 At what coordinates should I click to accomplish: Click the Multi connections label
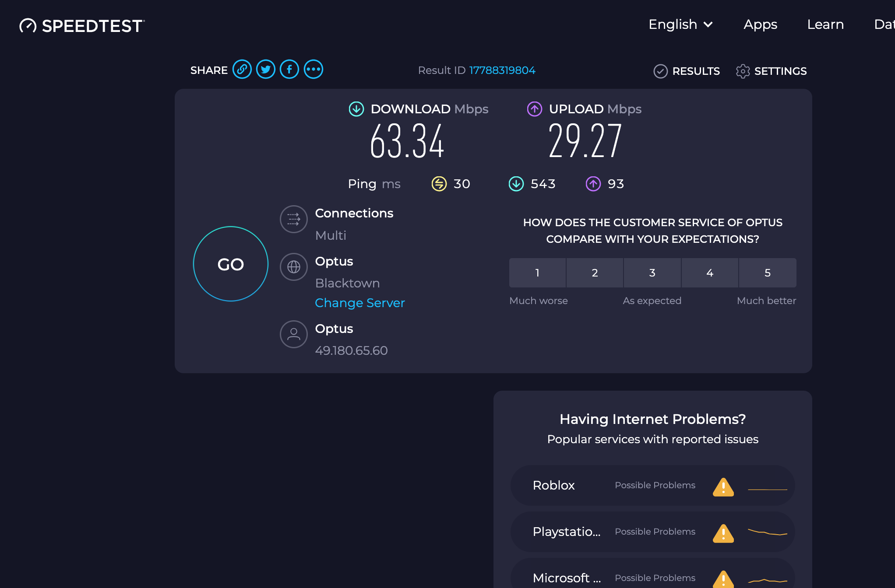[x=331, y=235]
